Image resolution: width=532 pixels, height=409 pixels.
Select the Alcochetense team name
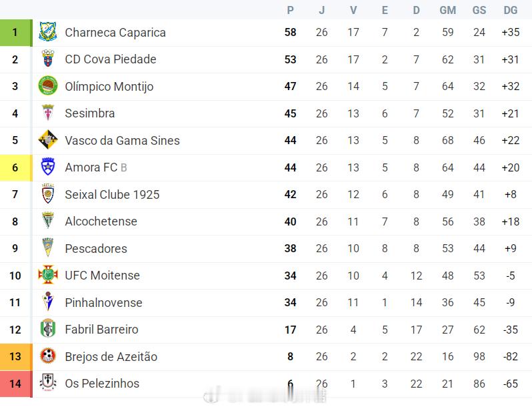coord(101,221)
